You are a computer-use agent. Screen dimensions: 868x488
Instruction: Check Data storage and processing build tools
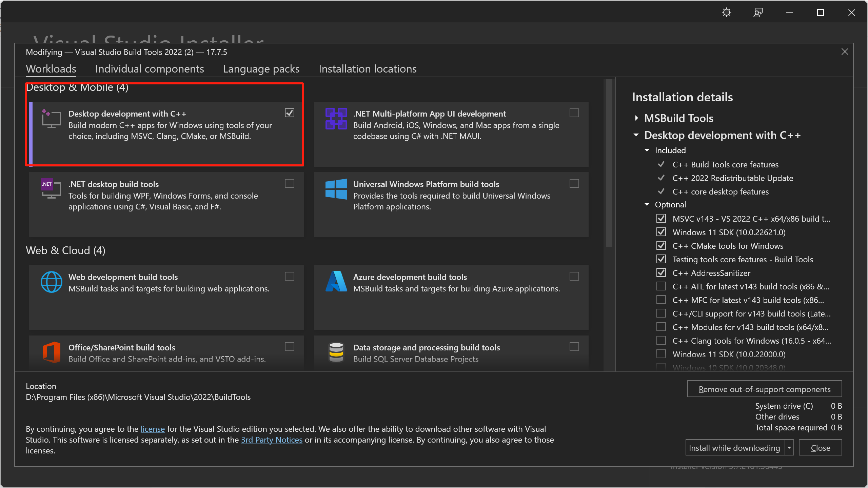(574, 347)
